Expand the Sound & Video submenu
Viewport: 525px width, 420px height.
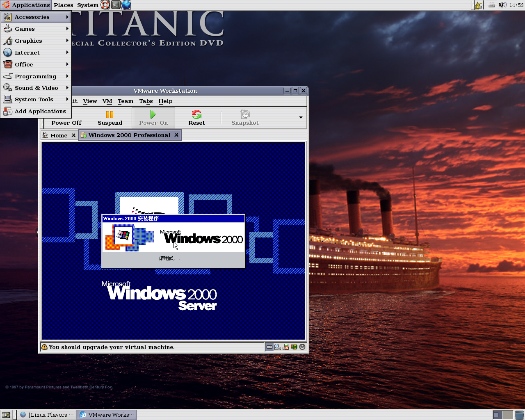tap(36, 88)
